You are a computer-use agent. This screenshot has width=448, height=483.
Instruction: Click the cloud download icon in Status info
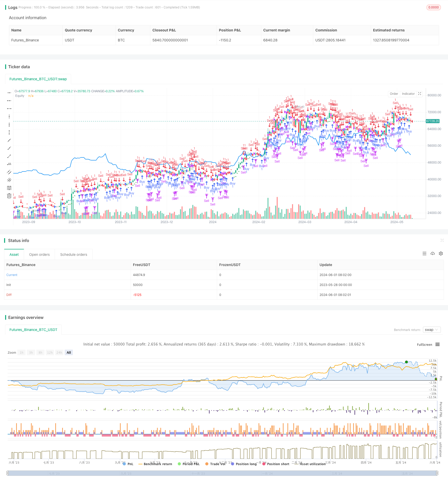433,254
